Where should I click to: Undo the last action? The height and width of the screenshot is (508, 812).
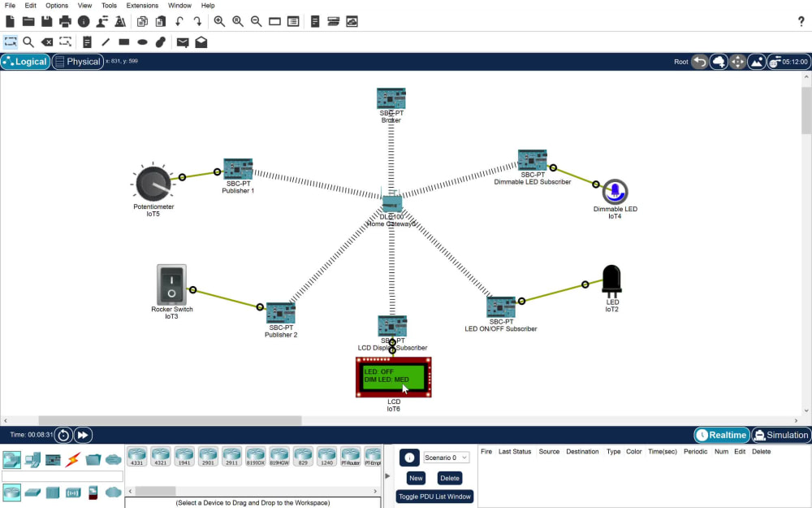tap(179, 21)
